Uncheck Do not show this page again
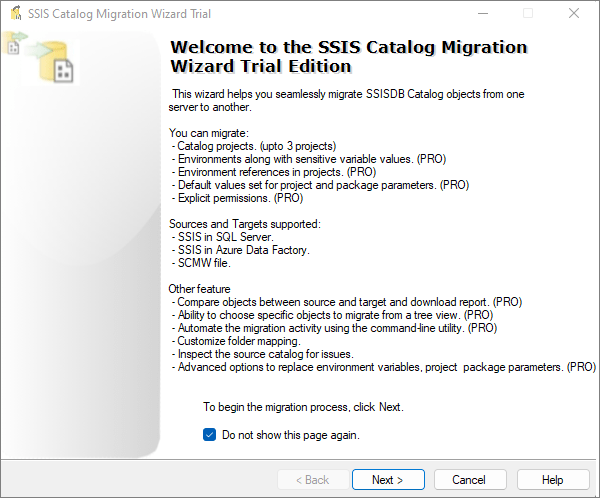 click(x=209, y=435)
